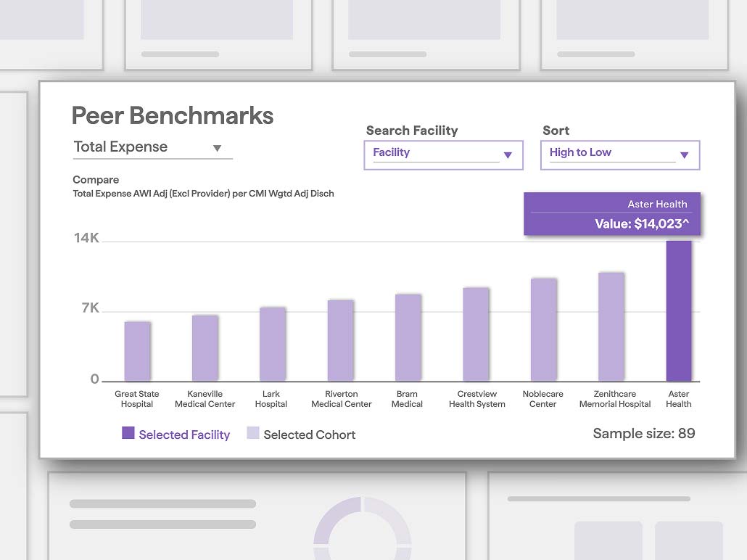Open the Total Expense metric dropdown
This screenshot has width=747, height=560.
click(152, 147)
